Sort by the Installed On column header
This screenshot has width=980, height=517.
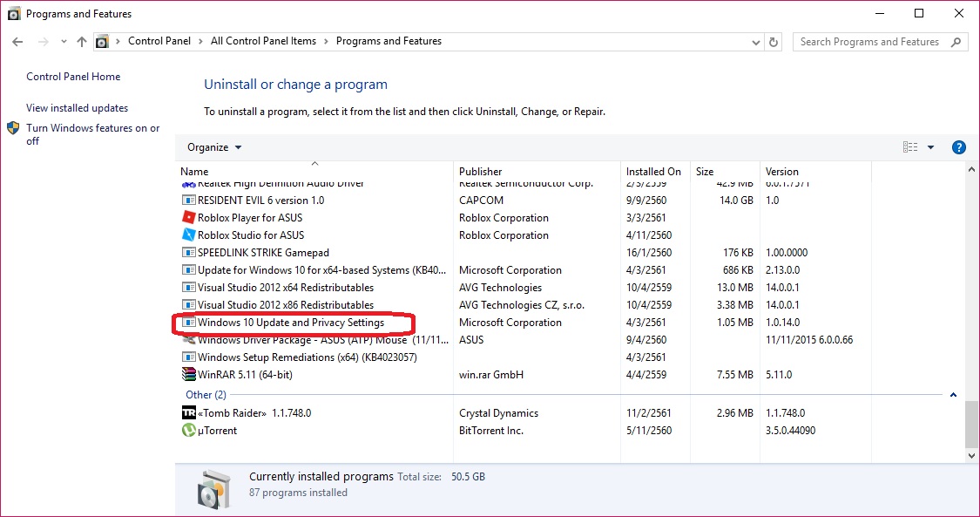tap(655, 171)
